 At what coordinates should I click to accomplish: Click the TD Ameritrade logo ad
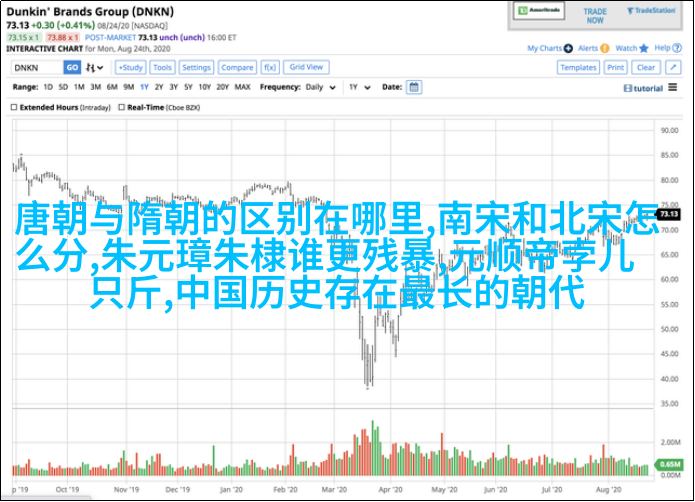pos(539,11)
